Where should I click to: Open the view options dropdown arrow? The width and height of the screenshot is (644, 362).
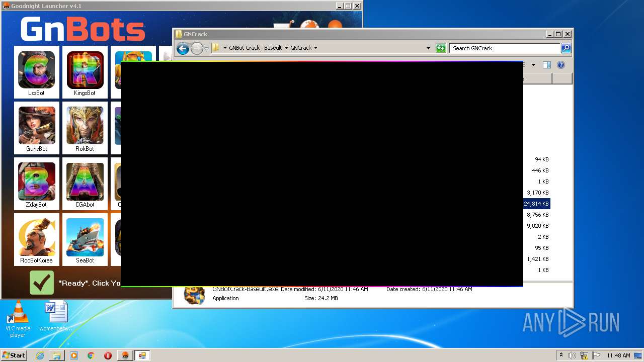[x=533, y=65]
